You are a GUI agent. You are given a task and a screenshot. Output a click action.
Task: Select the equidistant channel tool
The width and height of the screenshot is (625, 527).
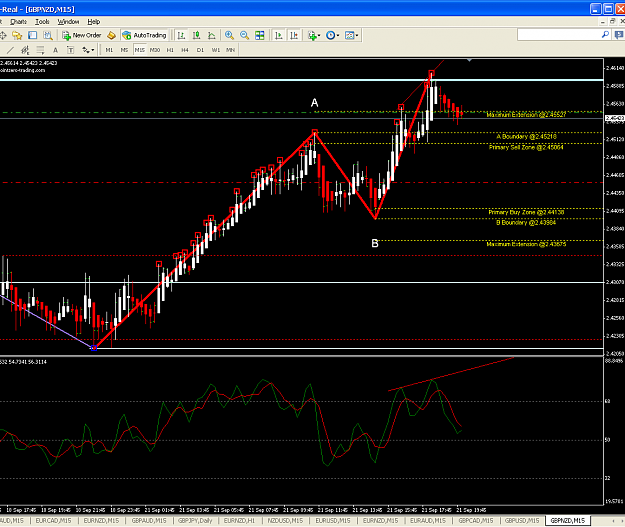pos(25,50)
